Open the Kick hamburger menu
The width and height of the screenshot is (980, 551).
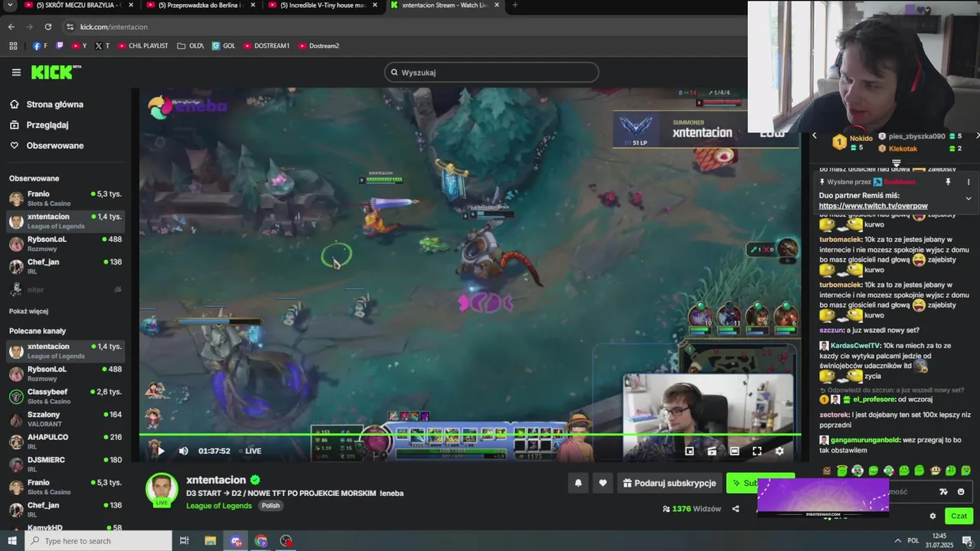16,73
